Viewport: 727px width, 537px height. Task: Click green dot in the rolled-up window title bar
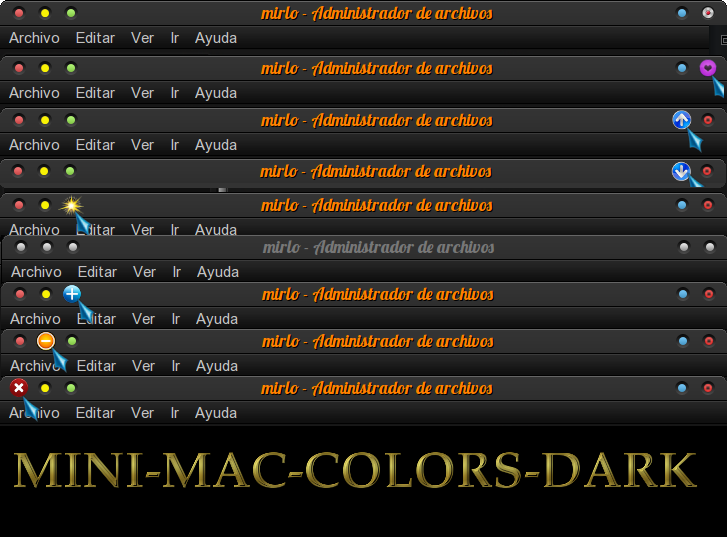pyautogui.click(x=70, y=172)
